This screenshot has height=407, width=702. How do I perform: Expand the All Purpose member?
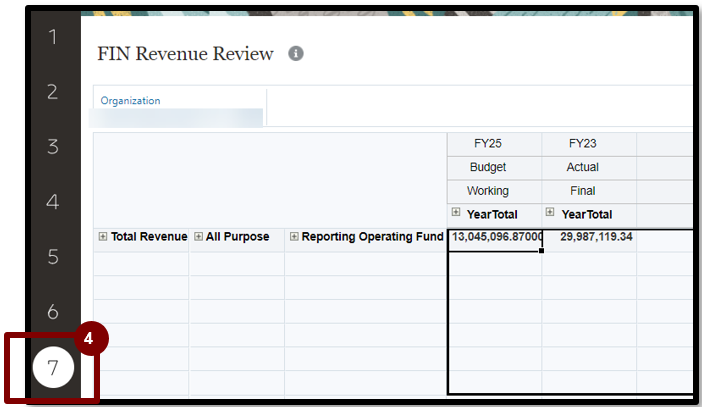(198, 237)
